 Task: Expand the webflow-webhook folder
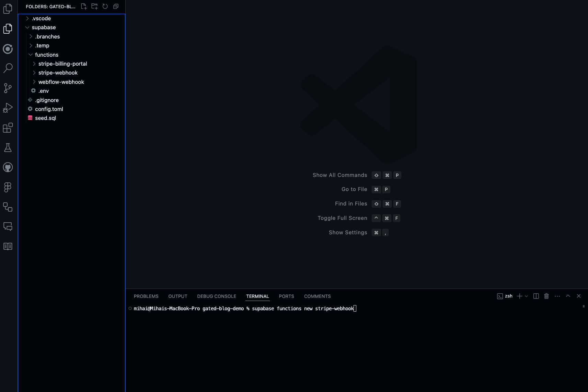click(71, 82)
